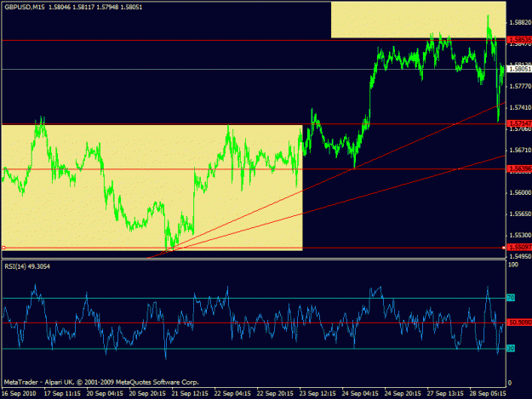Click the red RSI level 50.9890 label
Screen dimensions: 532x399
520,322
